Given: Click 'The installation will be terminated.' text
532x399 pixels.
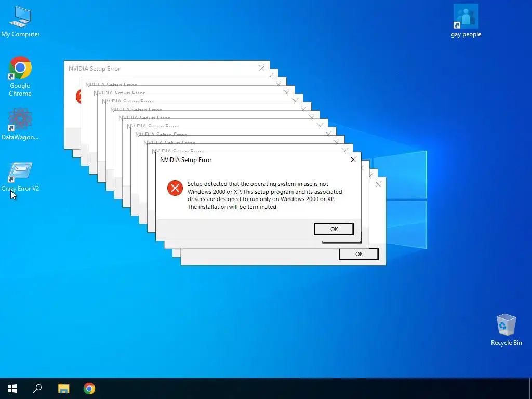Looking at the screenshot, I should point(233,207).
